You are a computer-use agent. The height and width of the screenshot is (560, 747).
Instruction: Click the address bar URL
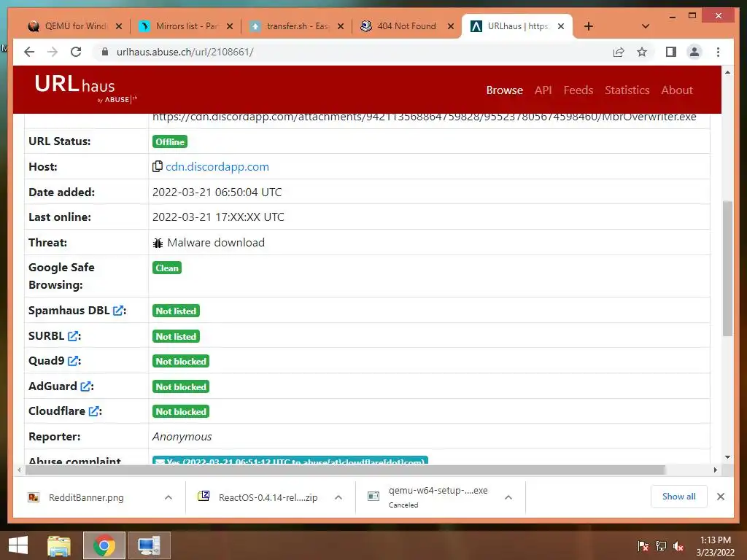point(185,52)
